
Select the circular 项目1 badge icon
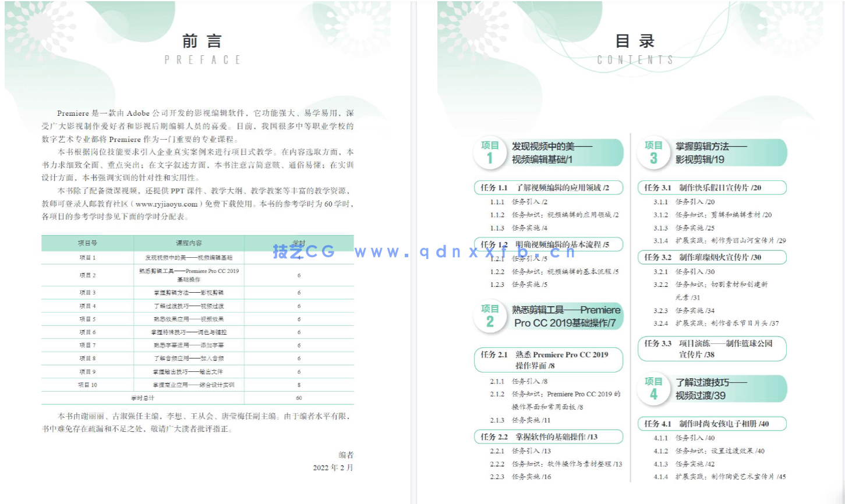pos(489,152)
